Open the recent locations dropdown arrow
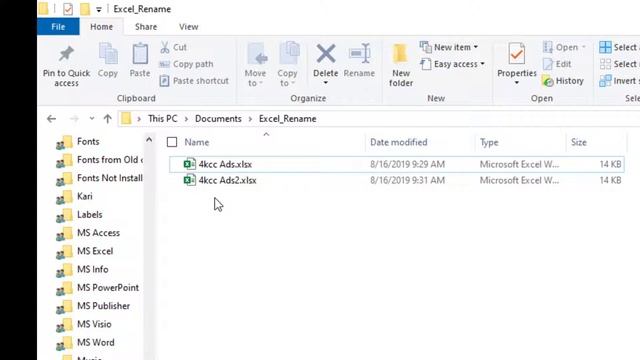640x360 pixels. [92, 119]
